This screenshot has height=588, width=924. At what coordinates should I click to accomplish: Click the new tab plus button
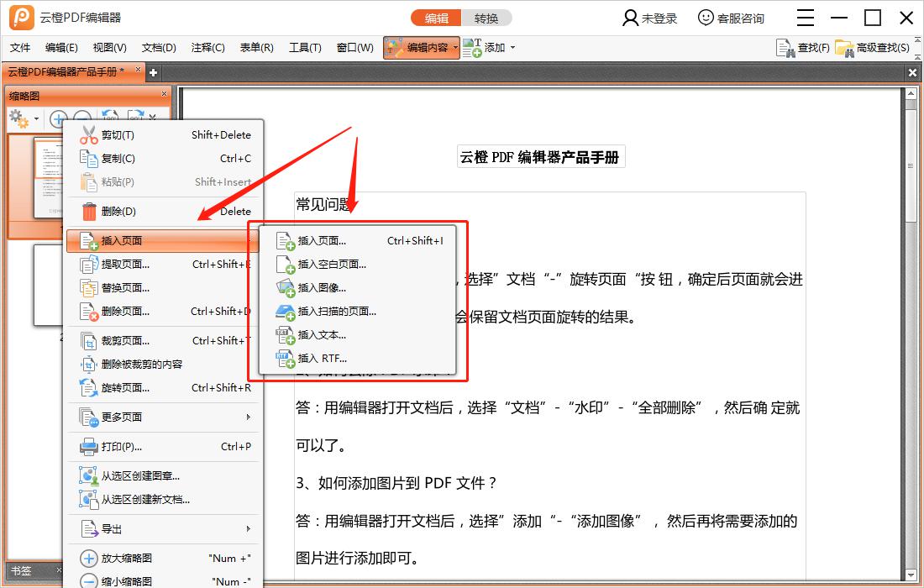tap(153, 73)
